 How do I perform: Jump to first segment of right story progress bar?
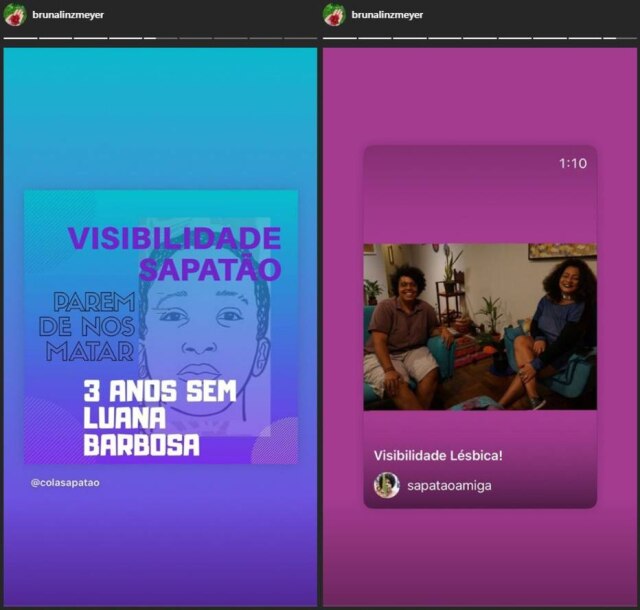340,38
